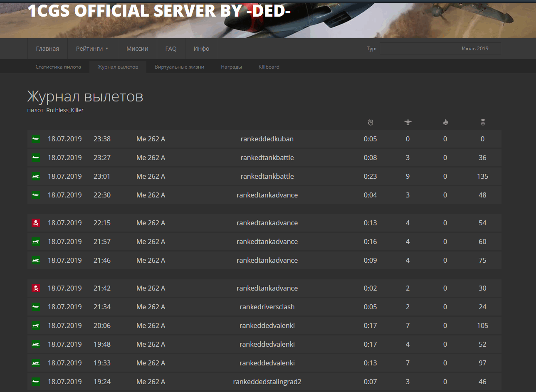
Task: Click the red skull icon at 21:42
Action: [x=36, y=288]
